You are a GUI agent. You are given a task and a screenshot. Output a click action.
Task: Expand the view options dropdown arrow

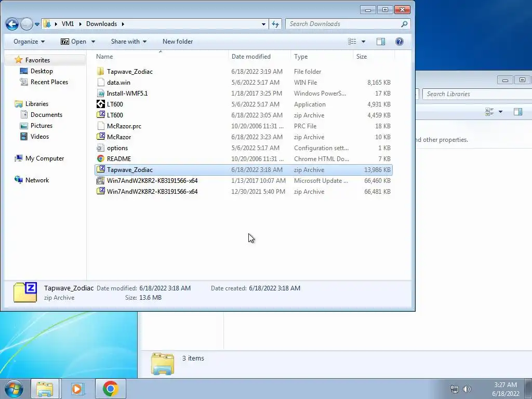coord(363,42)
